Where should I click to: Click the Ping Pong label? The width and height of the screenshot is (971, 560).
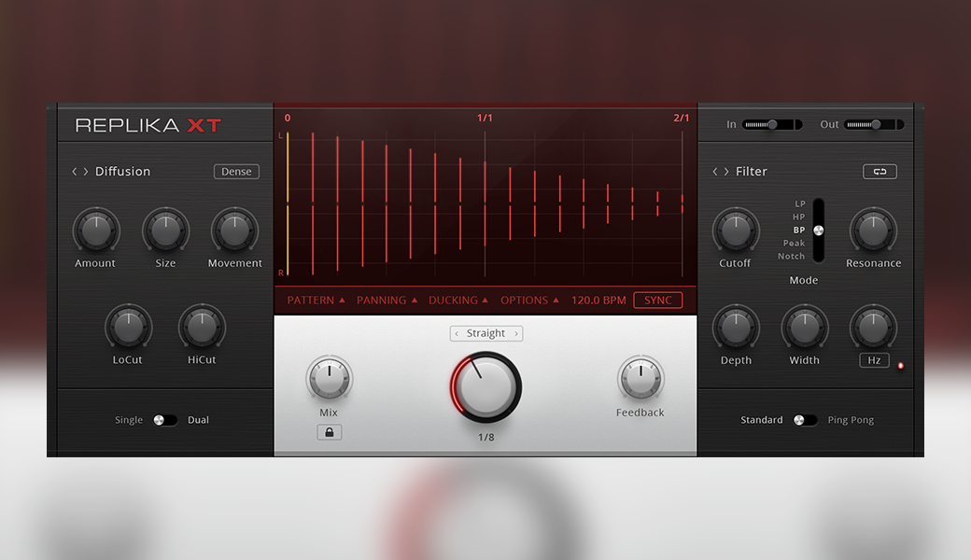point(851,420)
